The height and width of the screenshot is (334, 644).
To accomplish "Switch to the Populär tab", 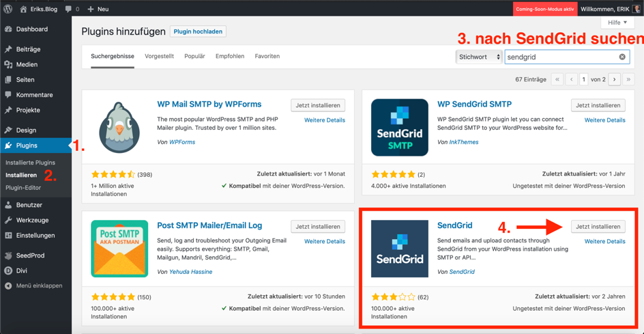I will click(x=194, y=57).
